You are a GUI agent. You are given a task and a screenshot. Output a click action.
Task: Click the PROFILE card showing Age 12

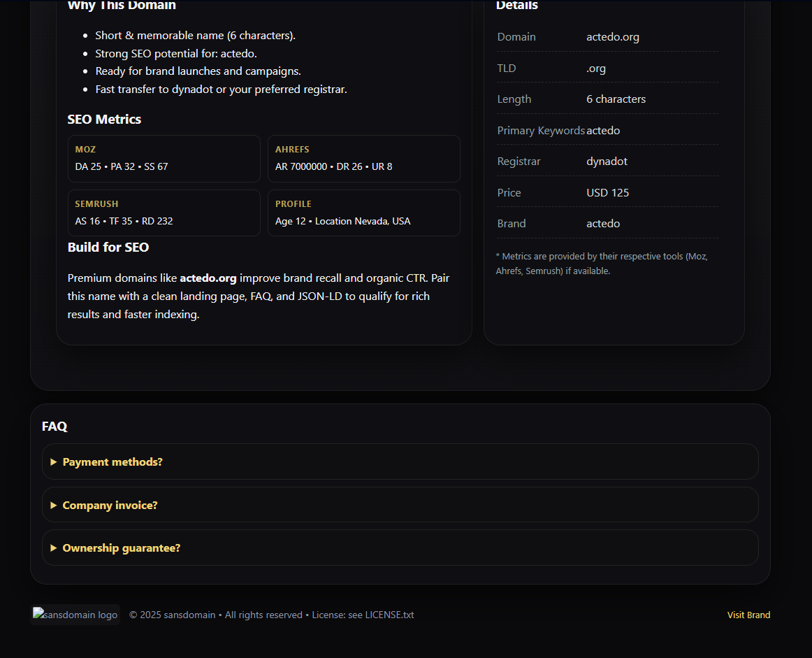pos(363,213)
